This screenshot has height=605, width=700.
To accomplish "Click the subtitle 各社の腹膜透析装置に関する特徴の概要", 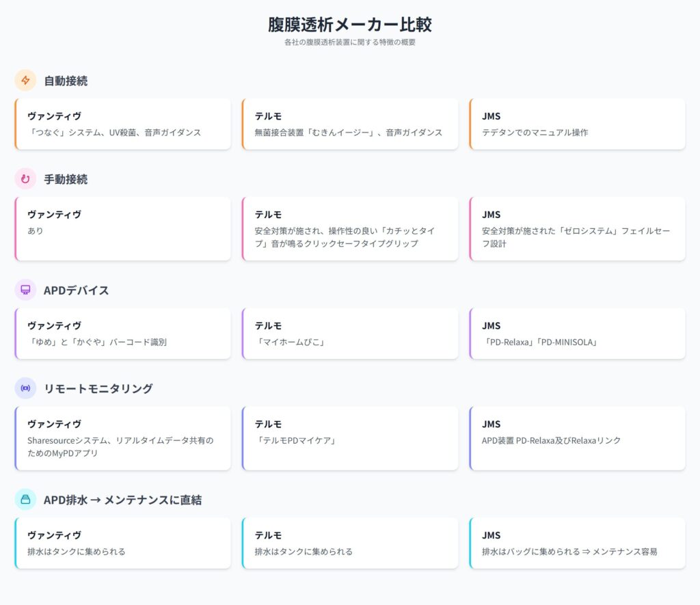I will [x=350, y=42].
